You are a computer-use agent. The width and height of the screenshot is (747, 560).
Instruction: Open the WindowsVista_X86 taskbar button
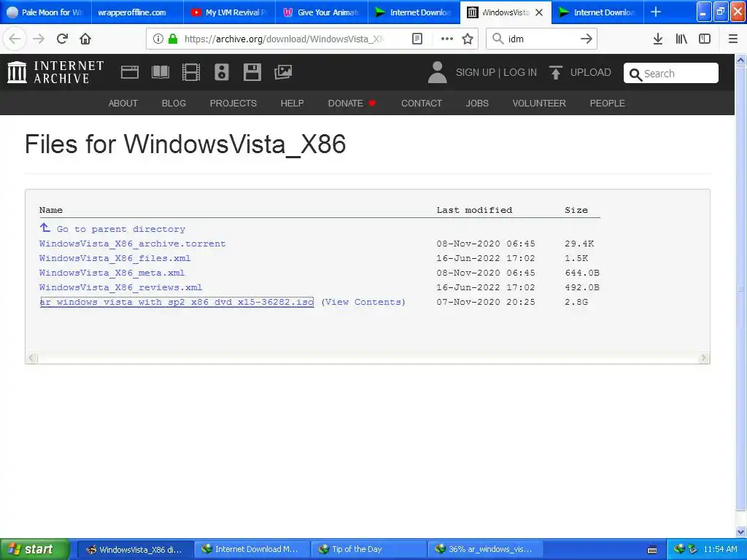(136, 550)
